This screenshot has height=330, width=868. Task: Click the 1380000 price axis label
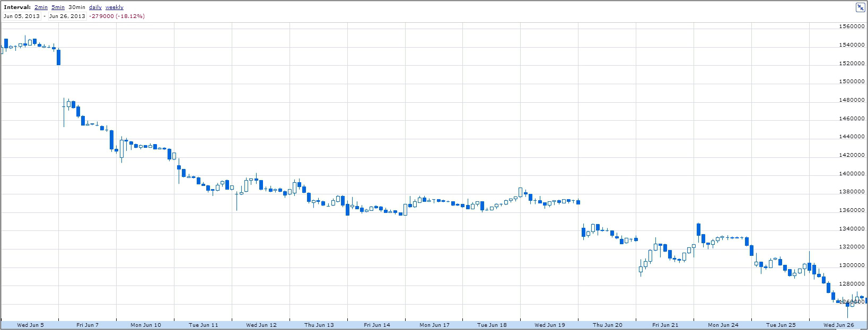[853, 192]
